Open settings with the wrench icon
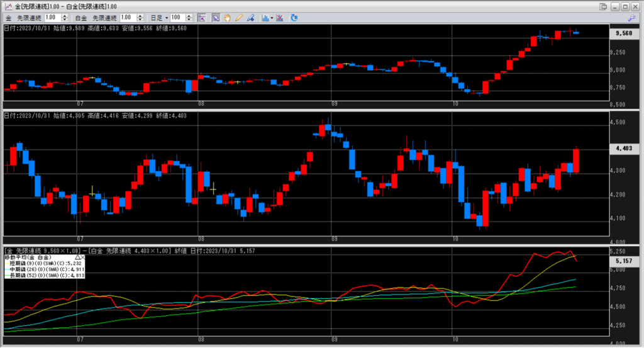 click(632, 18)
